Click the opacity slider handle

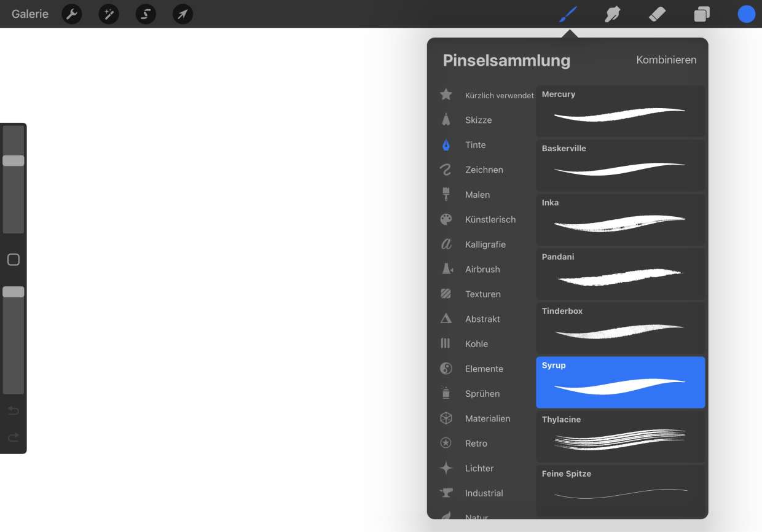[x=14, y=292]
